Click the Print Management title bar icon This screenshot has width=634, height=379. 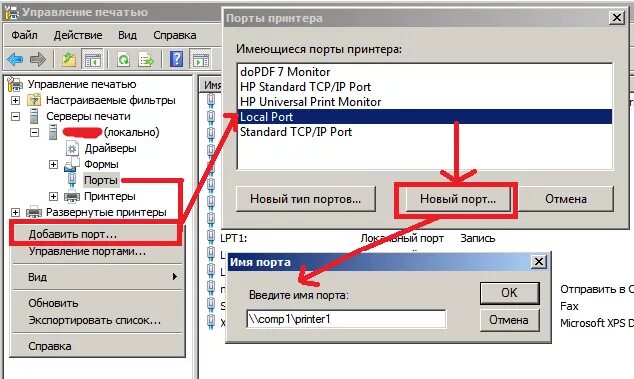(11, 12)
